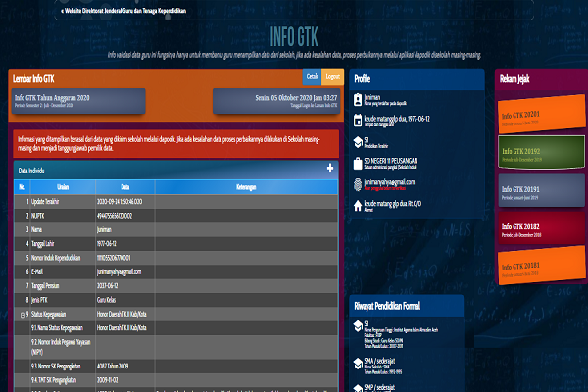Click the Cetak print button

[312, 76]
